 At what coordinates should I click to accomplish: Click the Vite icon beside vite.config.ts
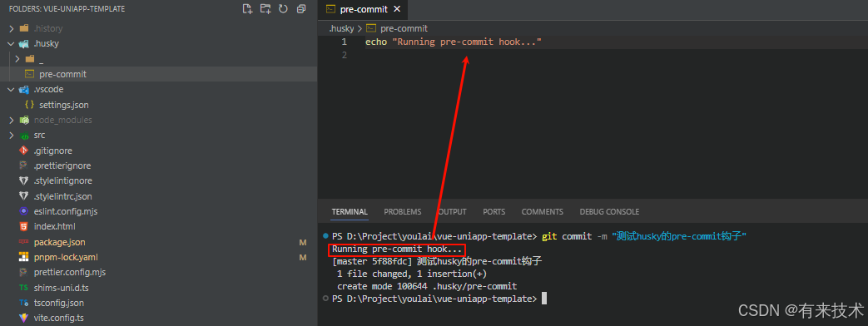[23, 319]
